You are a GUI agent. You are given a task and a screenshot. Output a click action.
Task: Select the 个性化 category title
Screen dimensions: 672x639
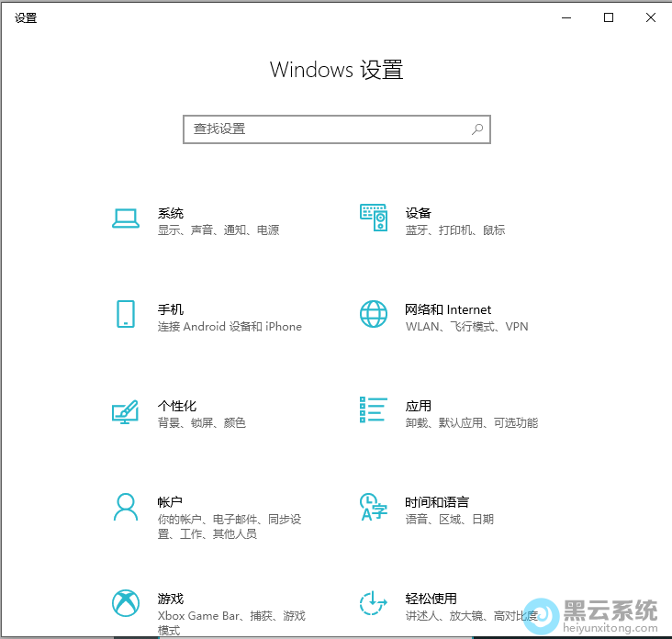click(177, 406)
